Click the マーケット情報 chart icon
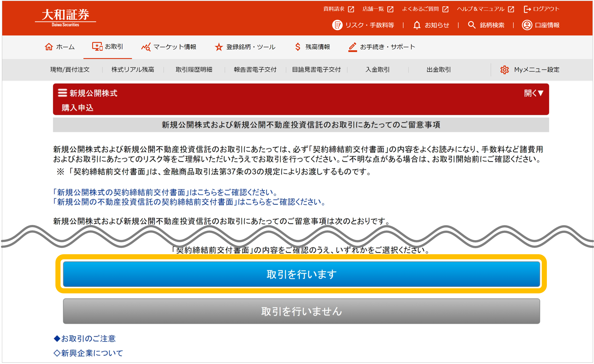Viewport: 594px width, 364px height. click(146, 46)
